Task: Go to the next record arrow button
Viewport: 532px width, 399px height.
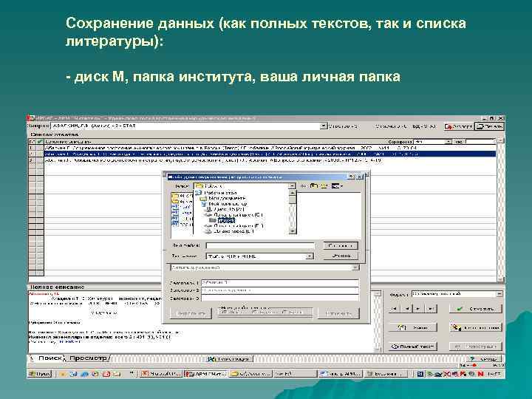Action: pos(418,308)
